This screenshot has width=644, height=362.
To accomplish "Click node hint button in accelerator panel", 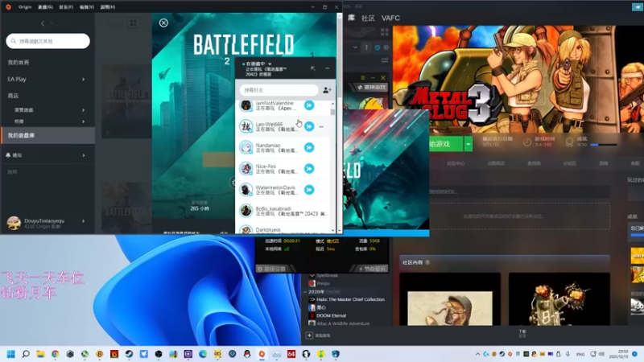I will [x=372, y=269].
